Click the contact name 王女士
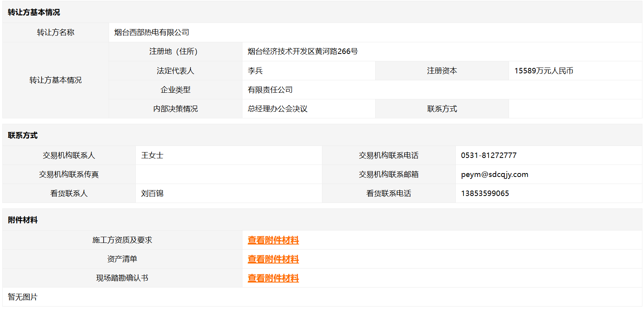 (152, 156)
